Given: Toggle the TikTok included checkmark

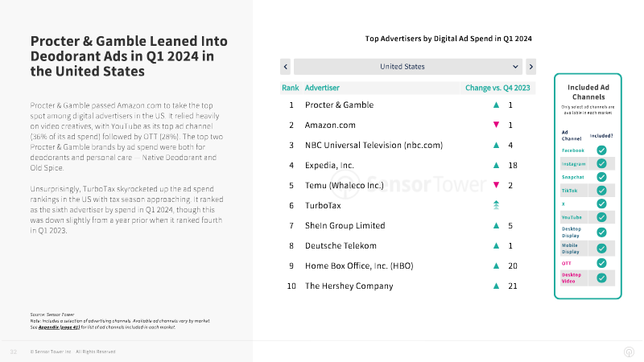Looking at the screenshot, I should (x=601, y=191).
